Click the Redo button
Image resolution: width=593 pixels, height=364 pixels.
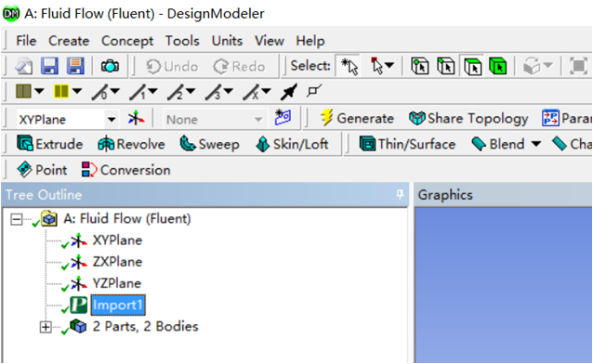tap(240, 67)
